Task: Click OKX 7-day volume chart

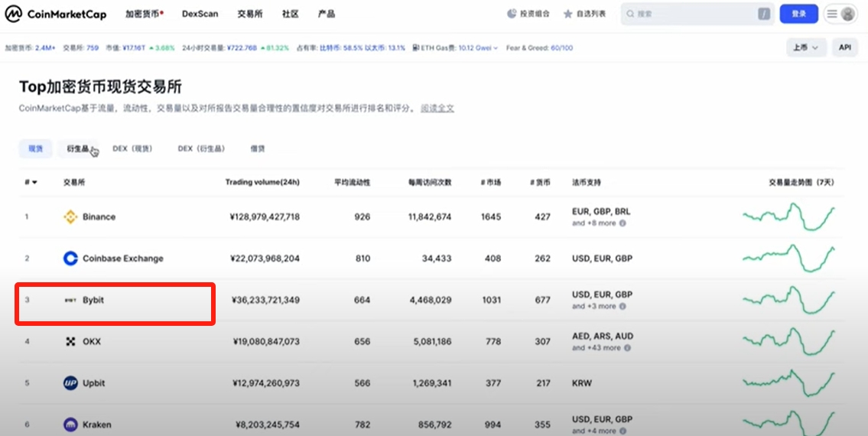Action: click(788, 341)
